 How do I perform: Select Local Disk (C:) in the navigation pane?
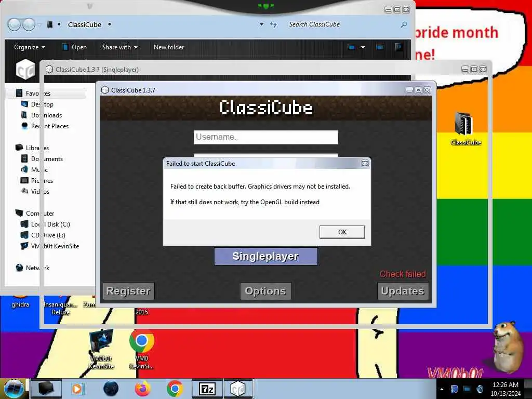click(x=50, y=224)
